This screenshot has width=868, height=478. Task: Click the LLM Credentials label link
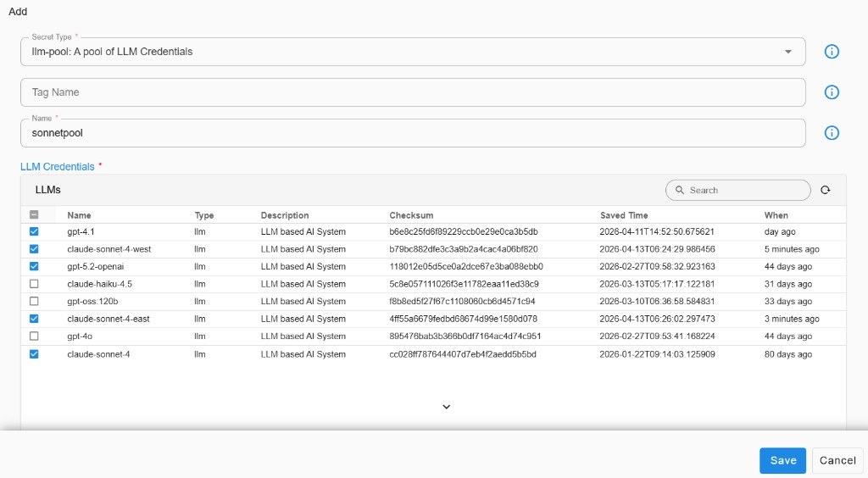tap(57, 166)
